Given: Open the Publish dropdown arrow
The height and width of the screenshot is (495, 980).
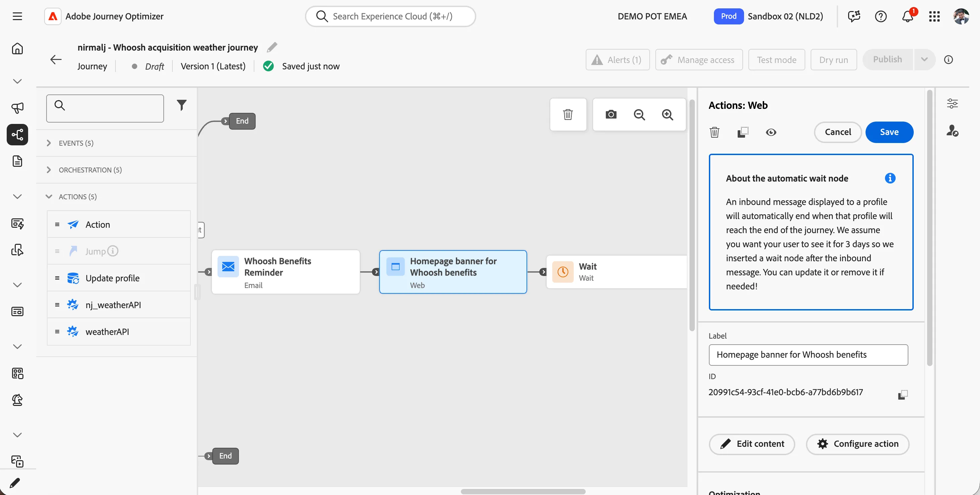Looking at the screenshot, I should 924,59.
